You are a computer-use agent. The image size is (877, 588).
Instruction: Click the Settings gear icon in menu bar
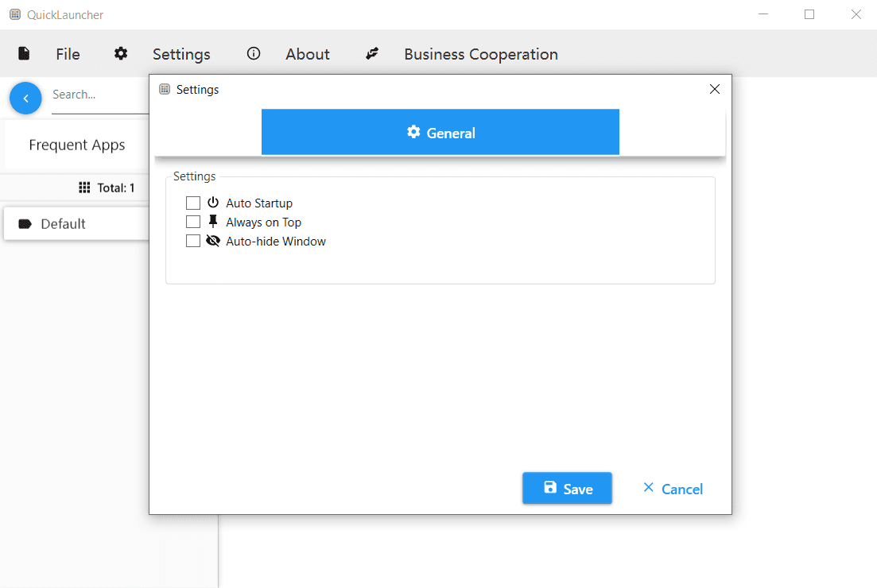[120, 53]
